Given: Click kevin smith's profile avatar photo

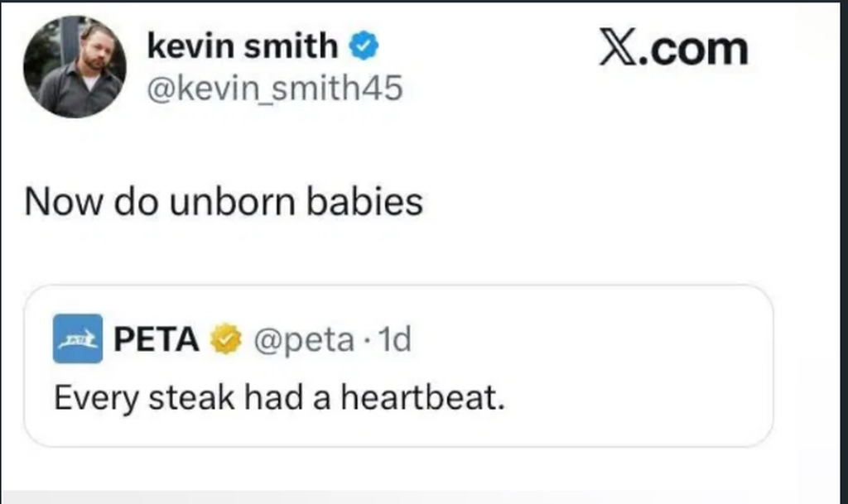Looking at the screenshot, I should (x=75, y=66).
